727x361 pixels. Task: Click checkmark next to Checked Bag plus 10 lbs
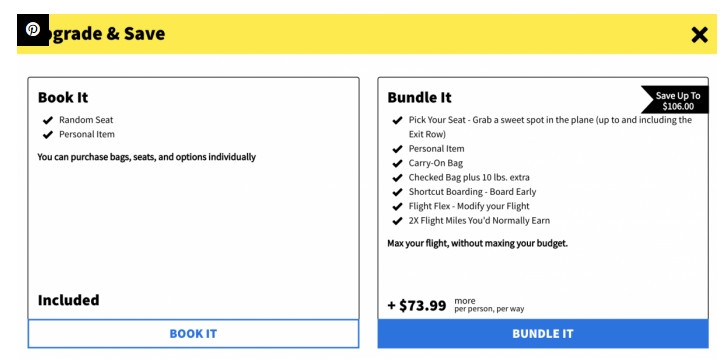(x=397, y=178)
